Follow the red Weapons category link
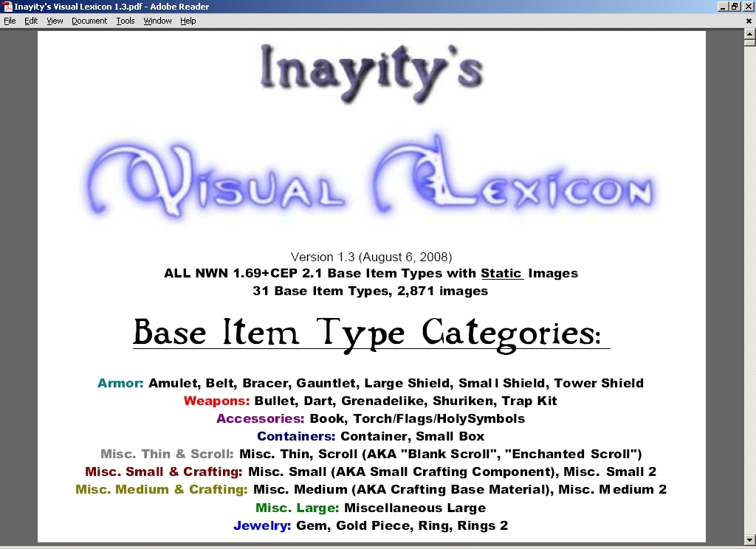Screen dimensions: 756x549 pyautogui.click(x=217, y=401)
